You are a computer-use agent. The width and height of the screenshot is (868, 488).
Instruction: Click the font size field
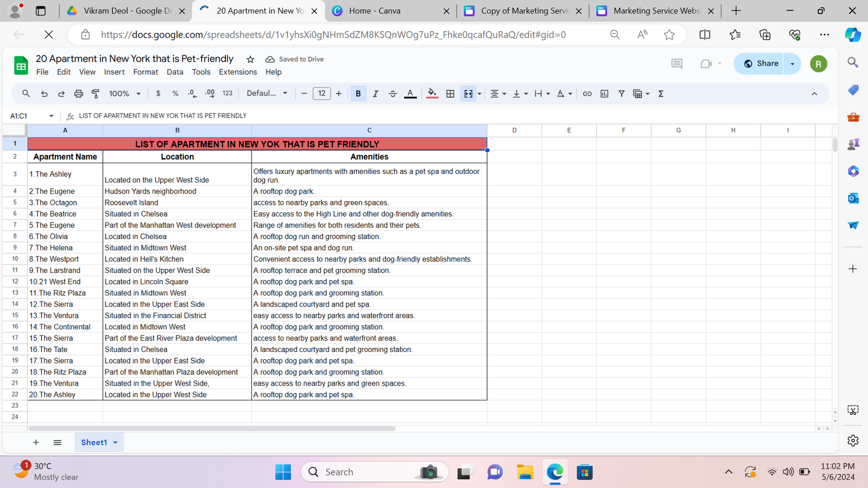[x=322, y=94]
